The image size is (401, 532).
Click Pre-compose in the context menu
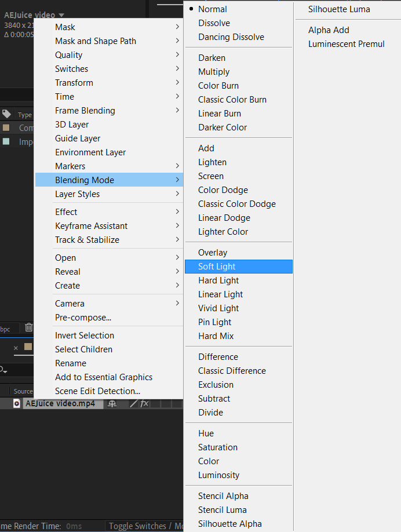(83, 318)
